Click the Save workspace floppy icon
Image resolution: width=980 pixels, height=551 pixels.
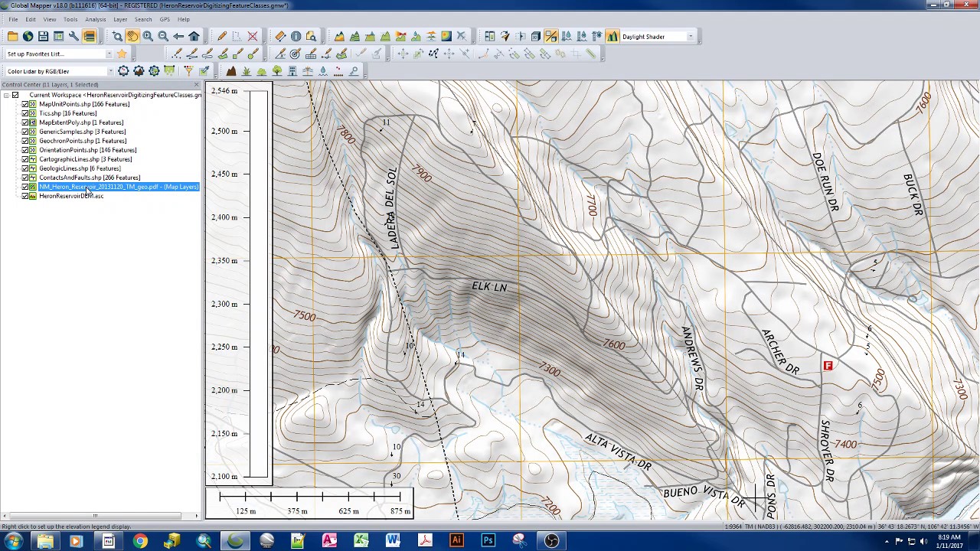tap(43, 37)
